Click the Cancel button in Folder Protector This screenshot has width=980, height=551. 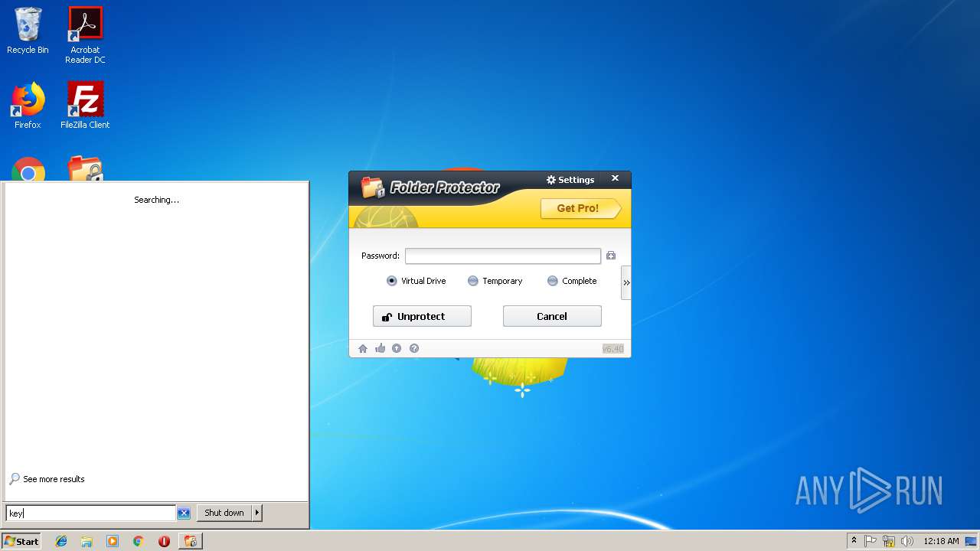click(552, 316)
